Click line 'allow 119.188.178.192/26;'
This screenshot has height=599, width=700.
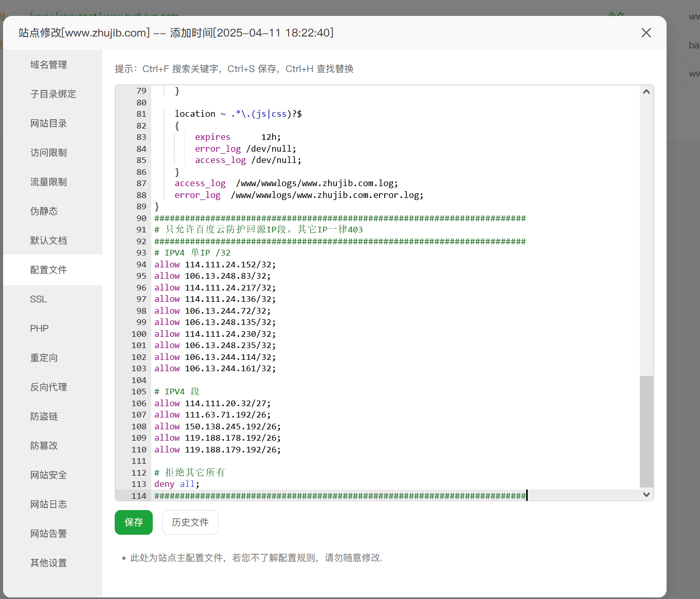click(218, 438)
